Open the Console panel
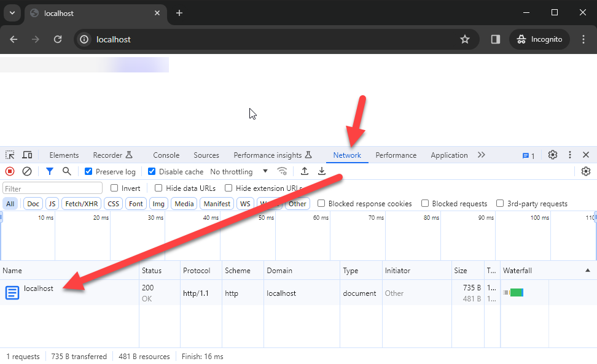 (166, 155)
